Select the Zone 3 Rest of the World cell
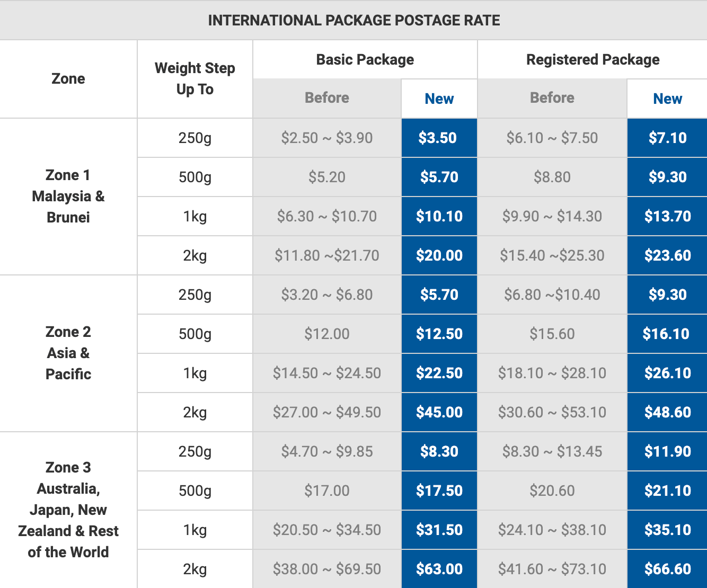707x588 pixels. [68, 510]
